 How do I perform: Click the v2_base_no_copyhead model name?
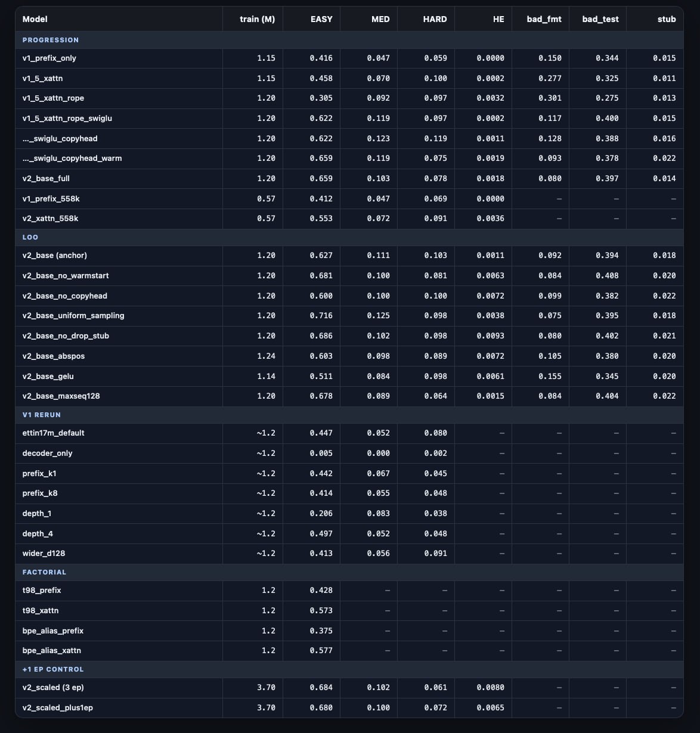pos(65,296)
